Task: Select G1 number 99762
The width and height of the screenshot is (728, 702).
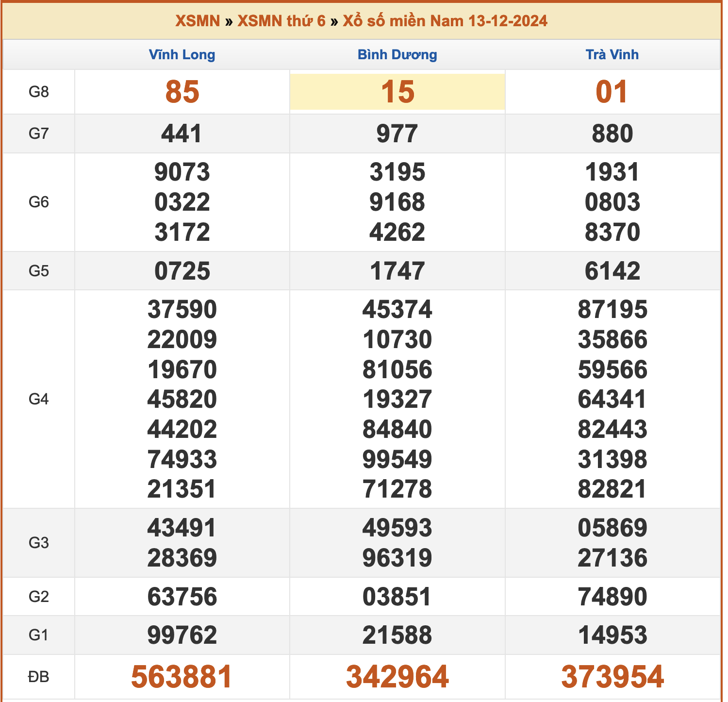Action: [182, 635]
